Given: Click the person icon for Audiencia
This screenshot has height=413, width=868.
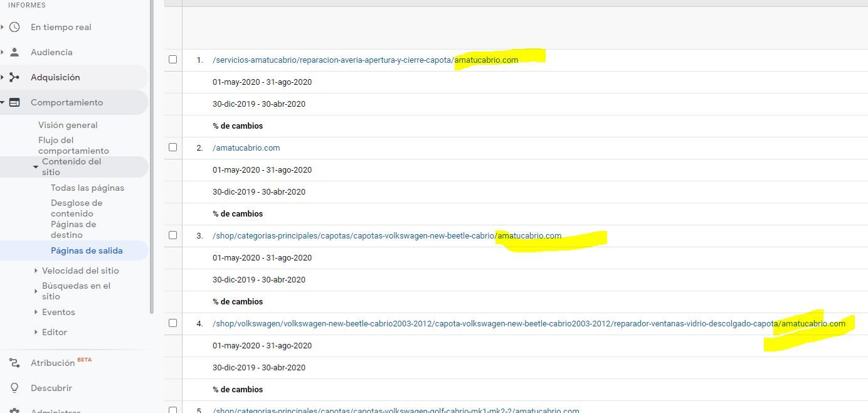Looking at the screenshot, I should [x=14, y=52].
